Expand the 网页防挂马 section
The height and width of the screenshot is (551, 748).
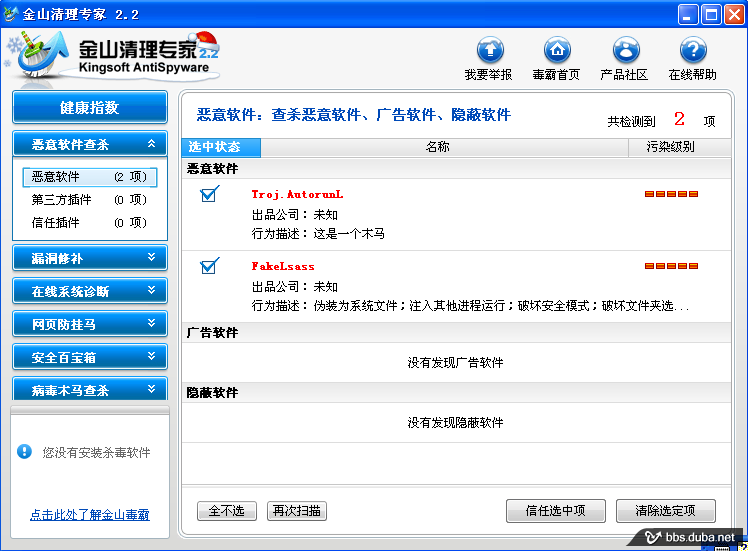pyautogui.click(x=90, y=324)
